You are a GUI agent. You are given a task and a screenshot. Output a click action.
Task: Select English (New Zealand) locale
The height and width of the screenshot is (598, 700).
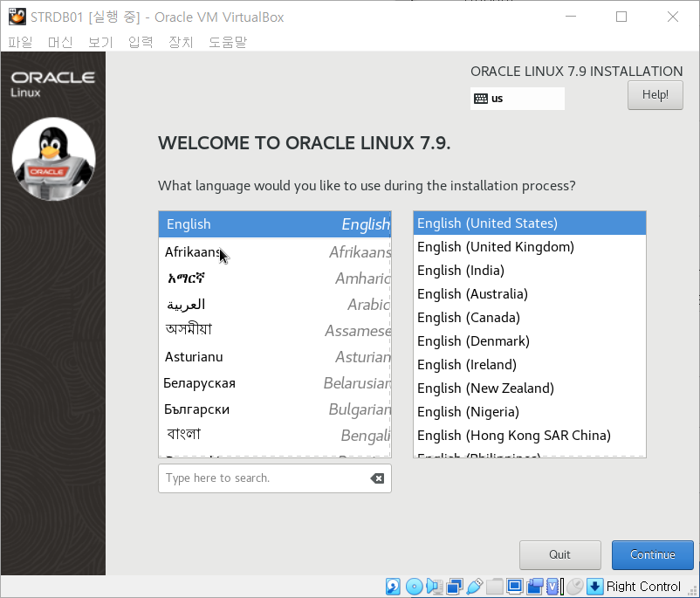click(530, 388)
